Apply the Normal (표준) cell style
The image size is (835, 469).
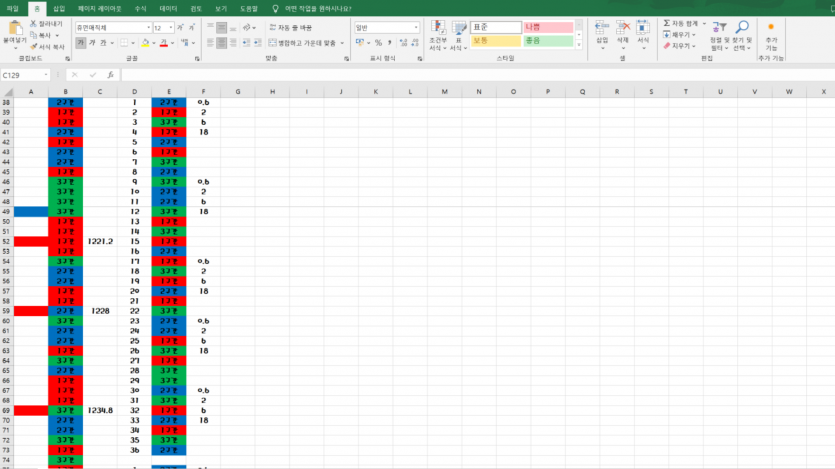[x=495, y=27]
